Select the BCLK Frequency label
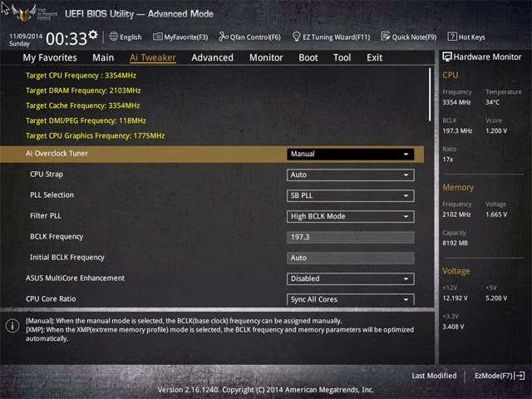This screenshot has height=399, width=532. click(x=57, y=237)
